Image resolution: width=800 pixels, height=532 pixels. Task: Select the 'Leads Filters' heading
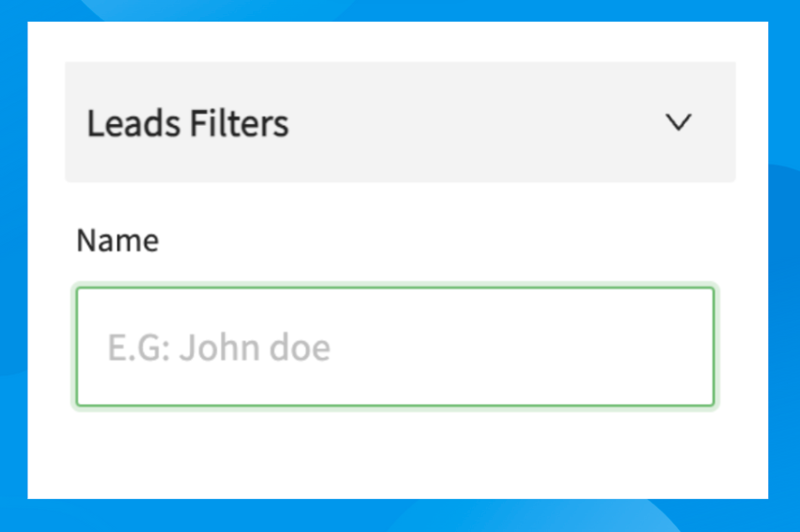click(x=188, y=123)
